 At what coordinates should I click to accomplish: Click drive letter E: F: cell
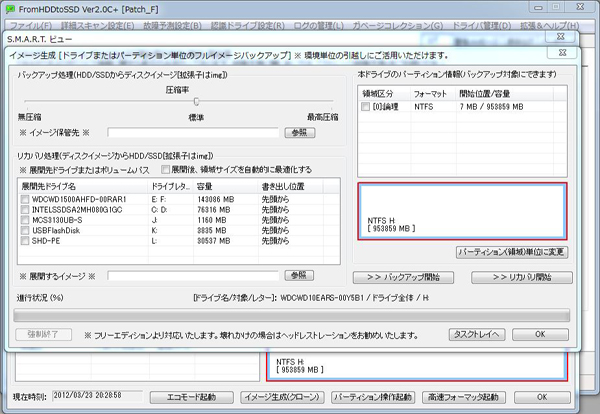(159, 199)
